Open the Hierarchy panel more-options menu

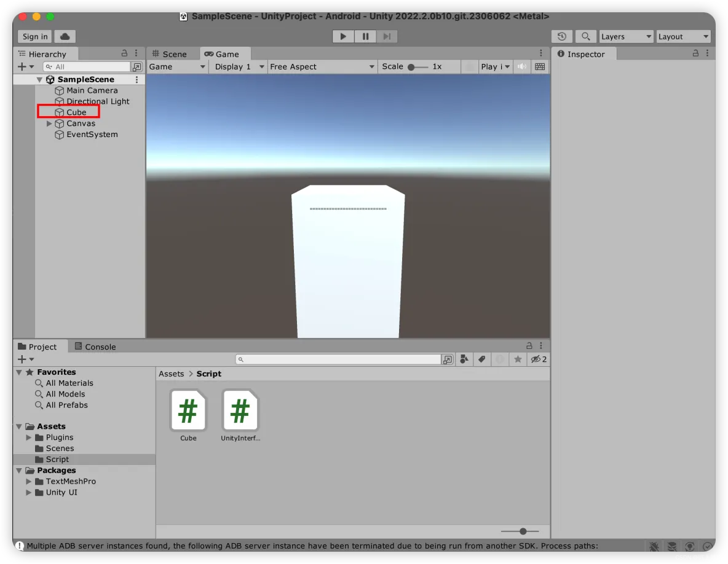point(136,53)
